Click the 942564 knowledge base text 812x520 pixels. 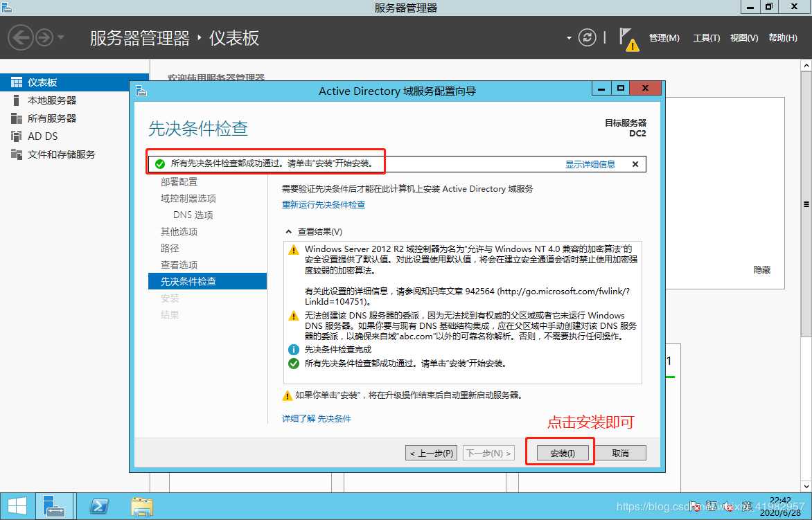click(479, 291)
